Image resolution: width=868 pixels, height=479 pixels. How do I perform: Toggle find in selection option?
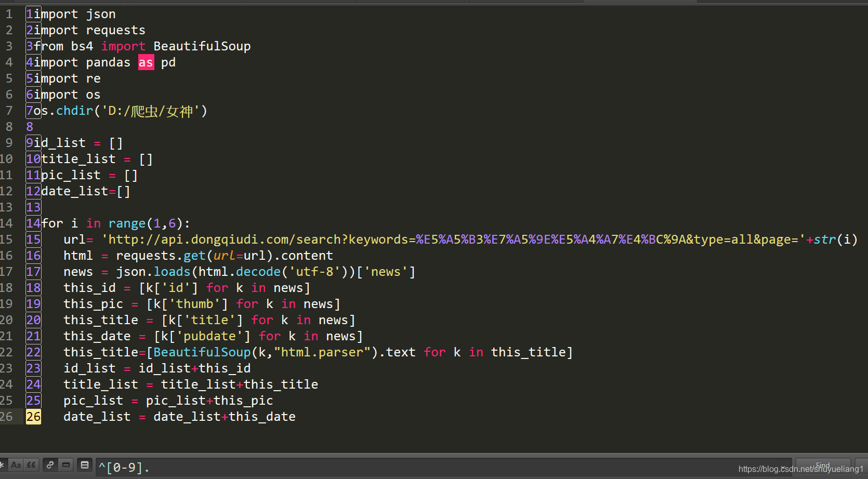(x=67, y=465)
